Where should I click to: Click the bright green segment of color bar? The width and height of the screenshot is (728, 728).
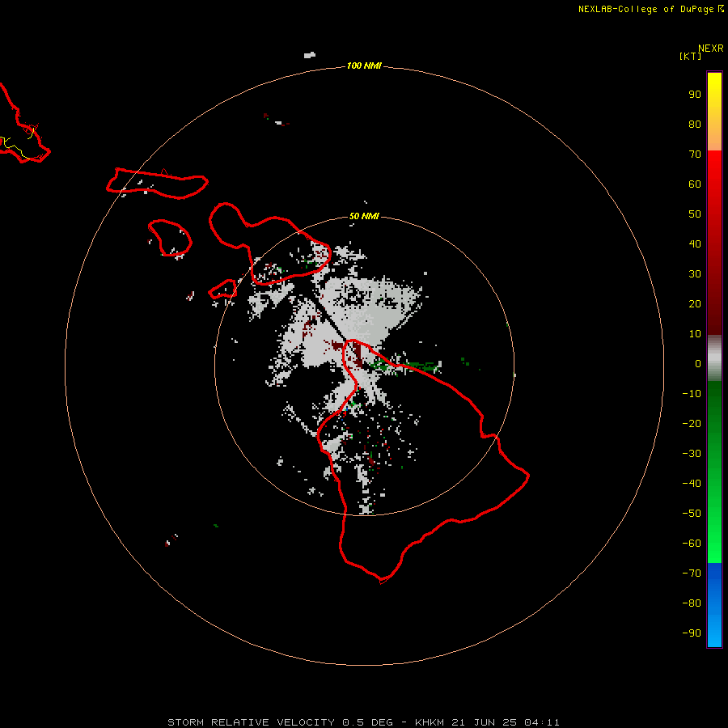click(714, 472)
